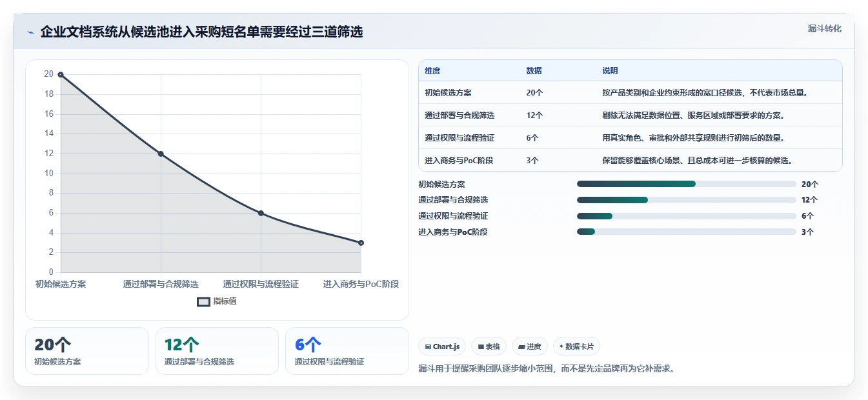Click description starting 用真实角色、审批
This screenshot has height=400, width=868.
click(x=694, y=138)
